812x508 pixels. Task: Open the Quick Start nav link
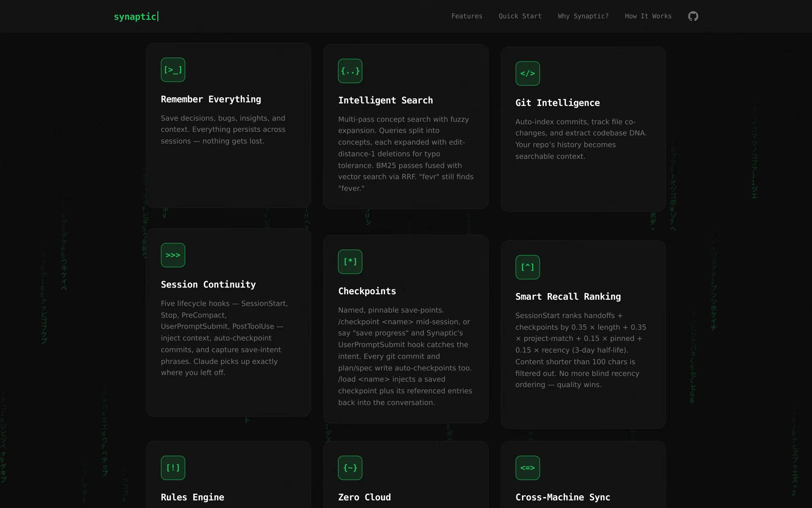[520, 16]
